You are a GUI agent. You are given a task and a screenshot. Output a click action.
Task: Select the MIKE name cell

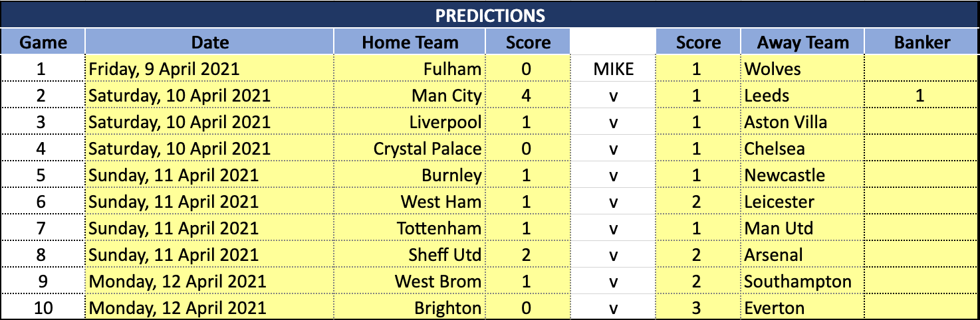[613, 69]
